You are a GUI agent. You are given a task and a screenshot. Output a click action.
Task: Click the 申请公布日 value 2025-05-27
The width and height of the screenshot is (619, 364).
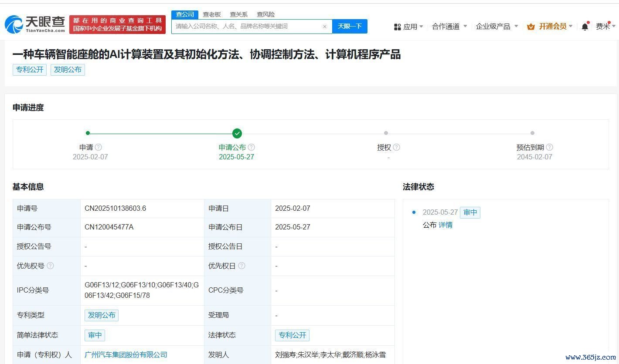pyautogui.click(x=292, y=227)
